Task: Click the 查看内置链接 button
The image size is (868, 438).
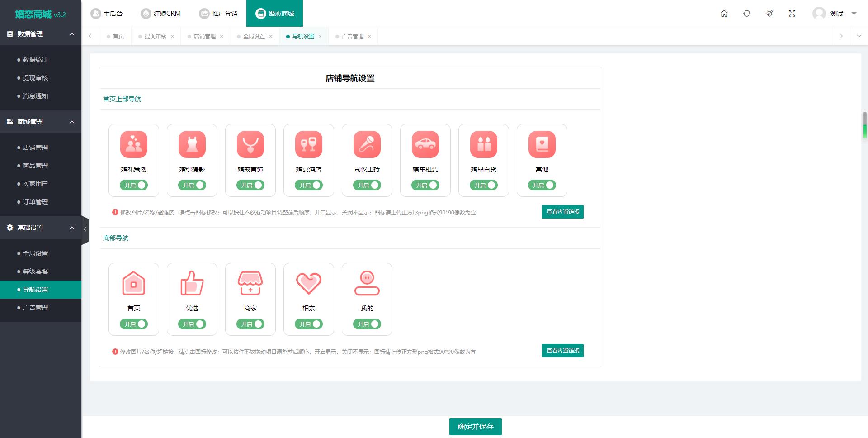Action: [x=562, y=212]
